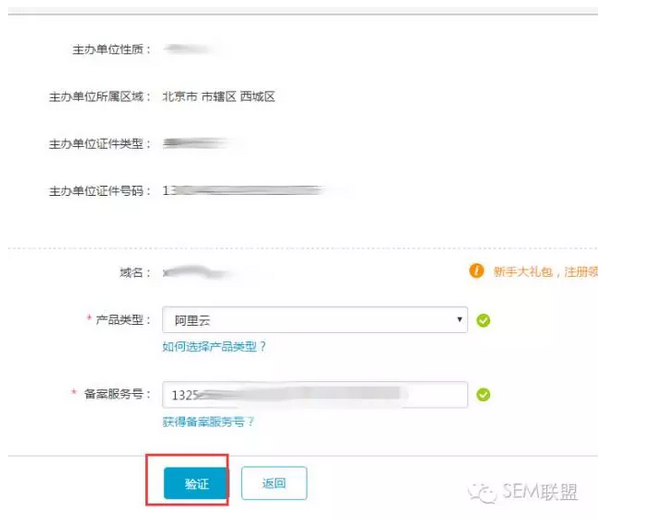Expand the 产品类型 dropdown arrow
This screenshot has width=665, height=520.
(459, 319)
